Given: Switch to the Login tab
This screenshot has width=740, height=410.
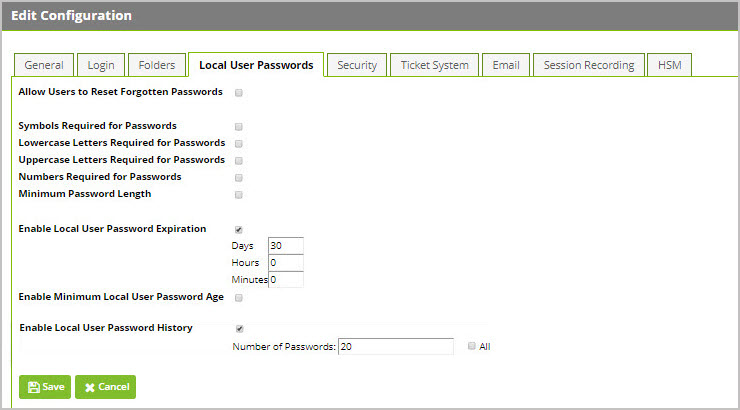Looking at the screenshot, I should point(101,65).
